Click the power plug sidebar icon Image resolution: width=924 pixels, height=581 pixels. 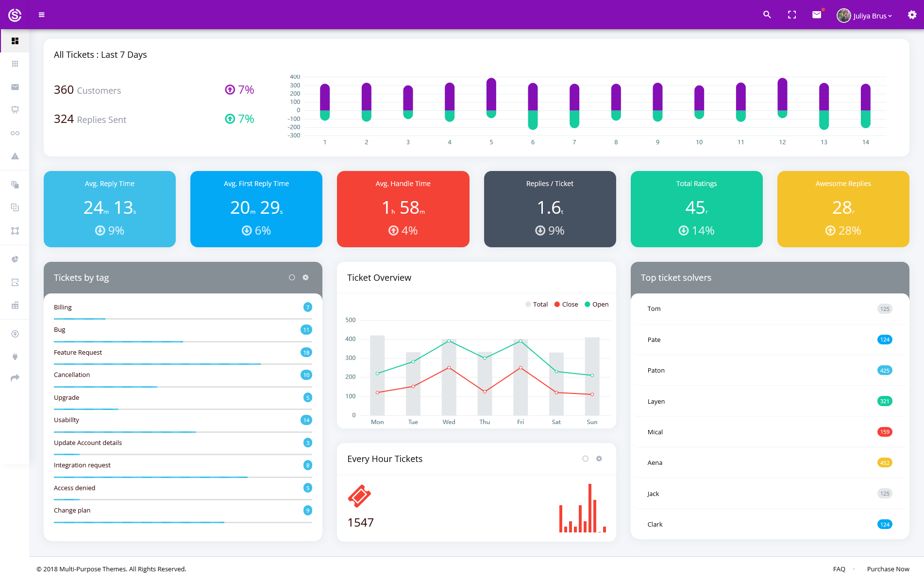pyautogui.click(x=15, y=357)
